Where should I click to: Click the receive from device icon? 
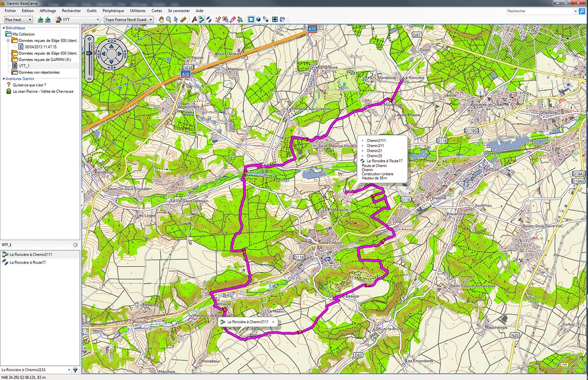click(x=48, y=20)
